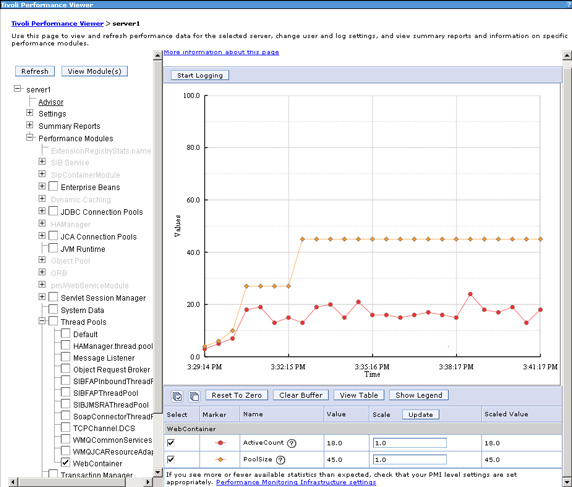Expand the JDBC Connection Pools node

pyautogui.click(x=42, y=211)
